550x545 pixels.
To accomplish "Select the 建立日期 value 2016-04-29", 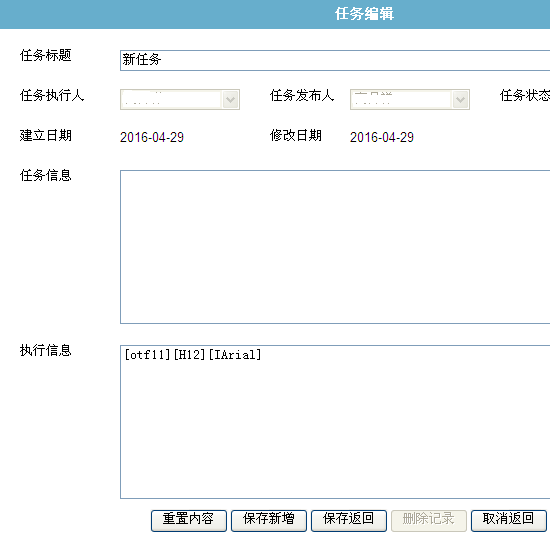I will point(152,137).
